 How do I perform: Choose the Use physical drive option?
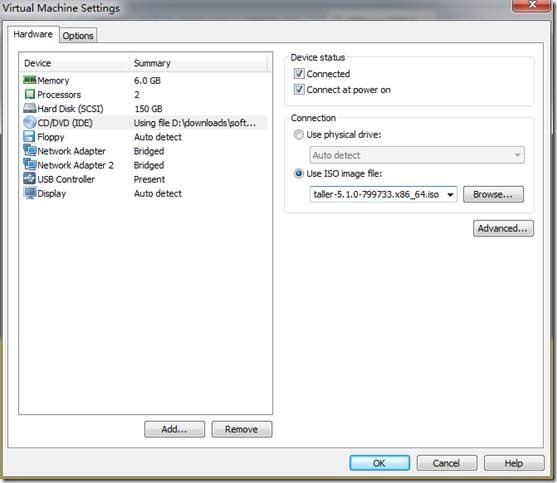pyautogui.click(x=299, y=135)
